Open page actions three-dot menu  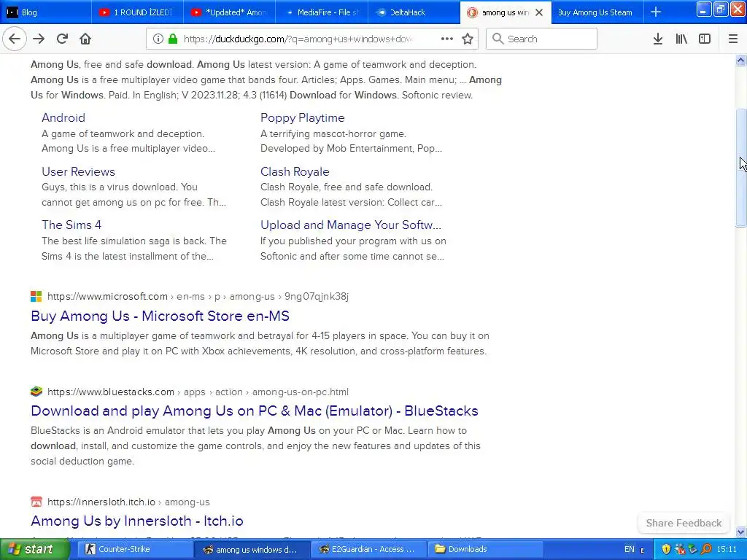click(447, 39)
